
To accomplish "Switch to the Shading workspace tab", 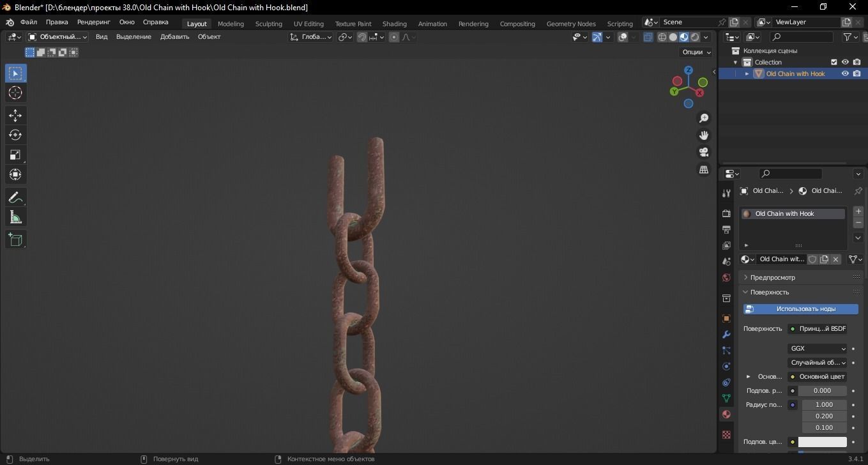I will 394,24.
